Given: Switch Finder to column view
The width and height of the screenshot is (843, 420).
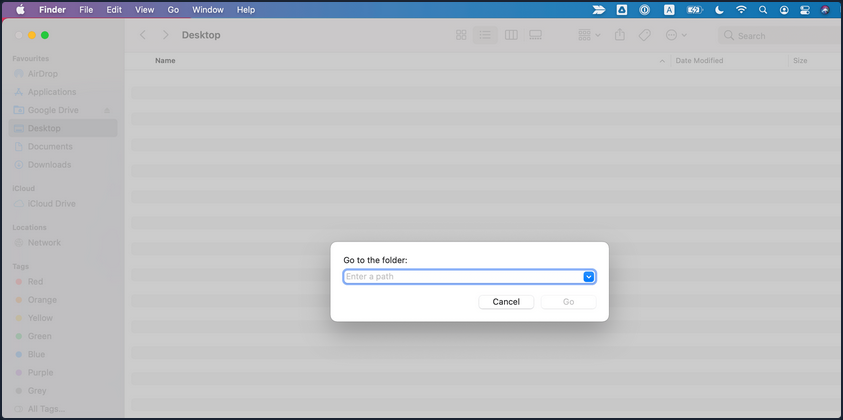Looking at the screenshot, I should [511, 35].
